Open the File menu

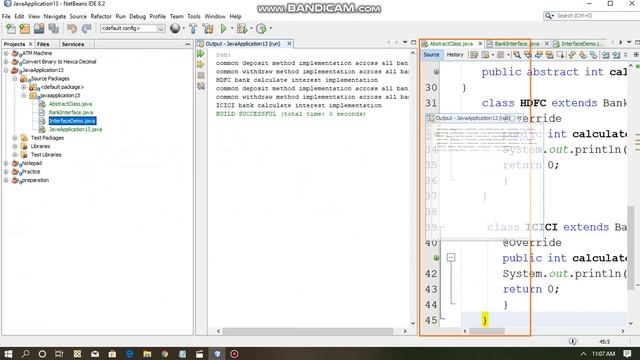(x=6, y=16)
